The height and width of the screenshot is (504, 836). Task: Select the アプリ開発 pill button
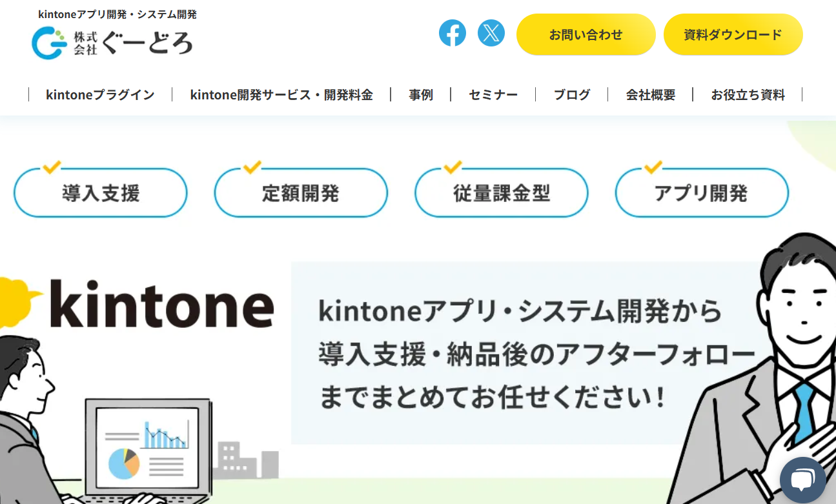click(x=702, y=192)
